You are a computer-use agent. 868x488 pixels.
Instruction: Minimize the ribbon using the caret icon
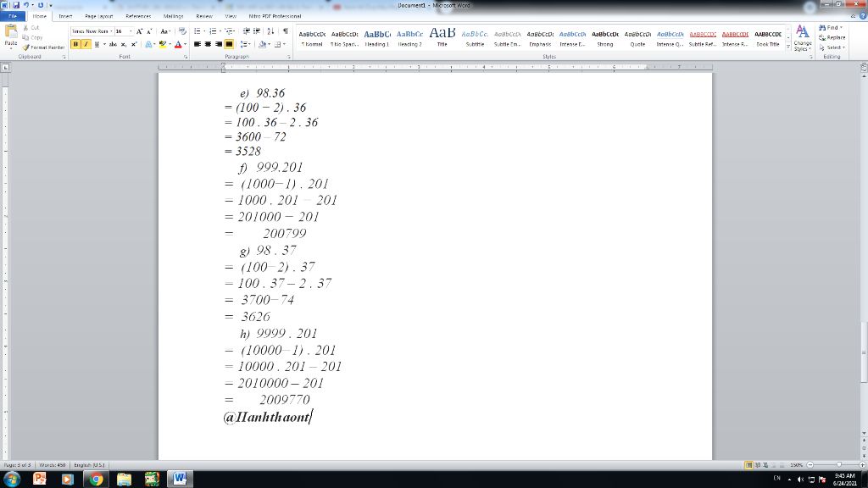pyautogui.click(x=853, y=16)
